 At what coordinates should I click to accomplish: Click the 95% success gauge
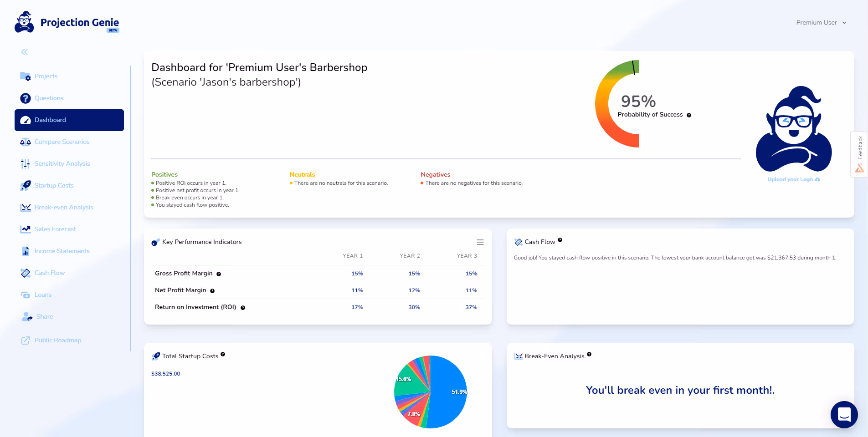tap(617, 104)
